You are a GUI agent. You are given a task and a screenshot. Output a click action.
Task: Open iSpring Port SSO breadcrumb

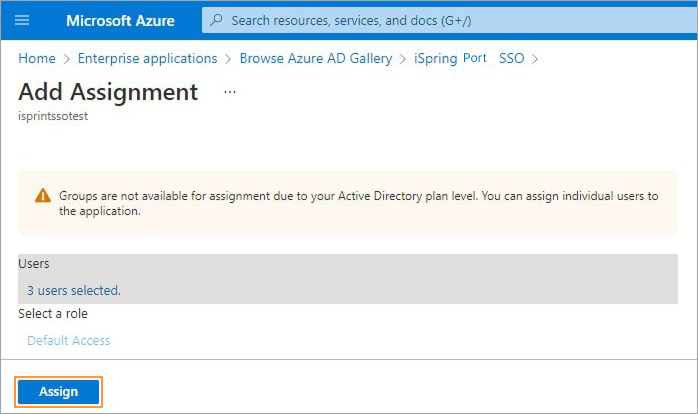pos(469,58)
